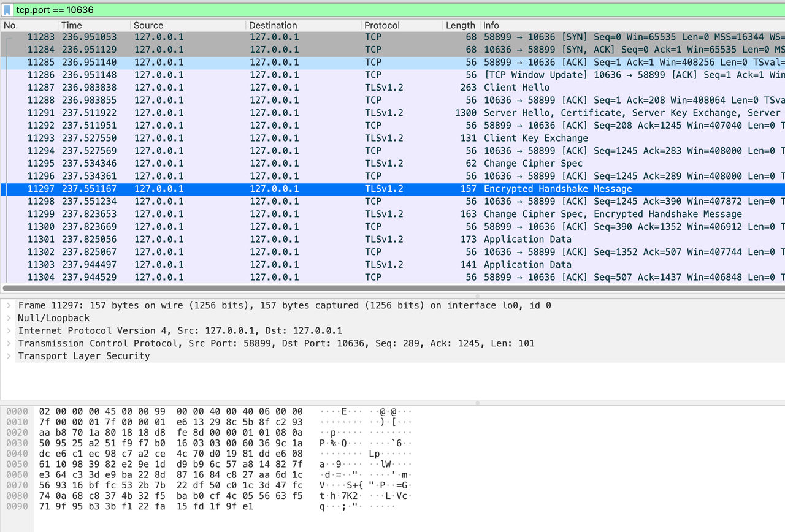Click the packet list horizontal scrollbar

click(x=392, y=287)
